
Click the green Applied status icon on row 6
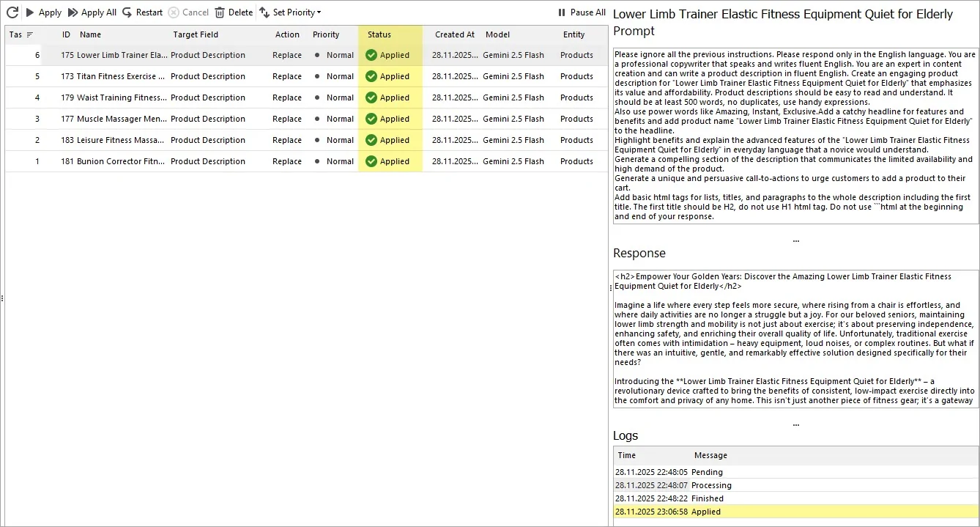click(x=371, y=55)
